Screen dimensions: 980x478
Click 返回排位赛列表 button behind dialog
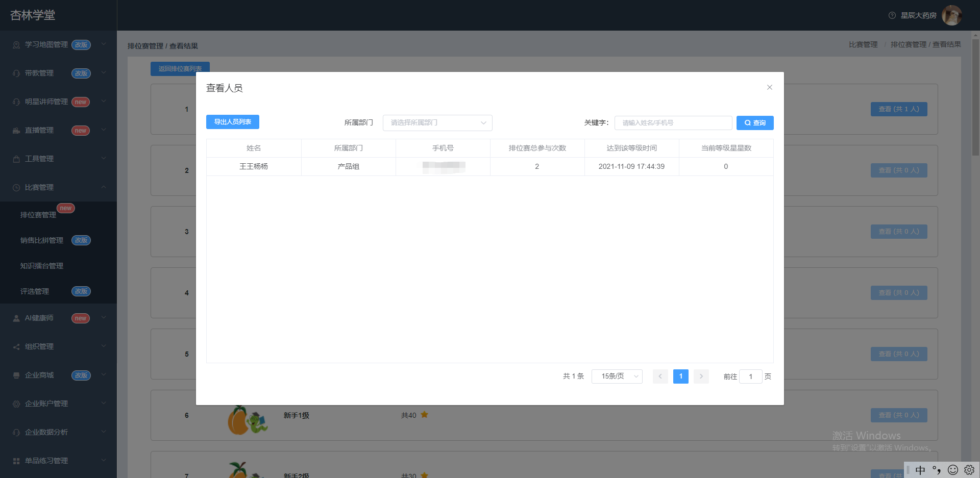(x=180, y=69)
